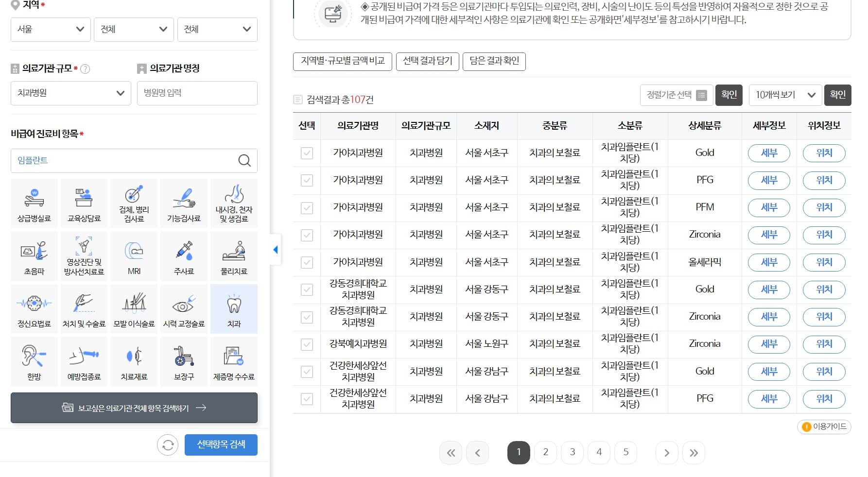Select the 영상진단 및 방사선치료료 icon
This screenshot has width=868, height=477.
84,256
